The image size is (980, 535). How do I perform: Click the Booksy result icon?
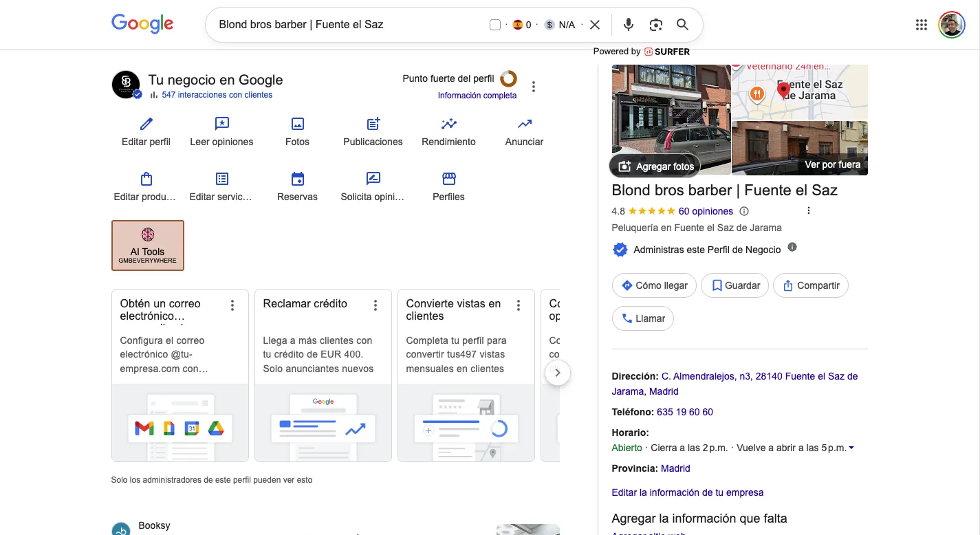(121, 529)
